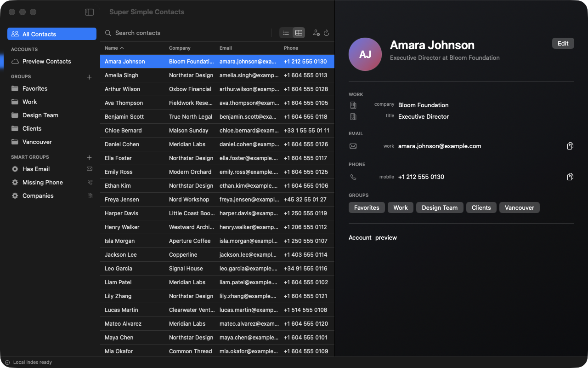Click the AJ avatar circle
This screenshot has width=588, height=368.
(365, 54)
